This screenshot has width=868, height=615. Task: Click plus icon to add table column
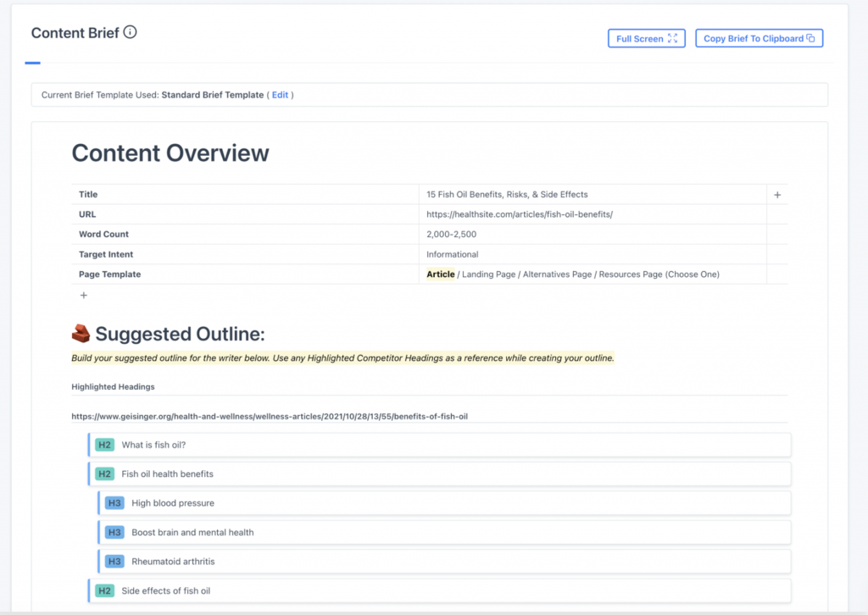coord(777,195)
